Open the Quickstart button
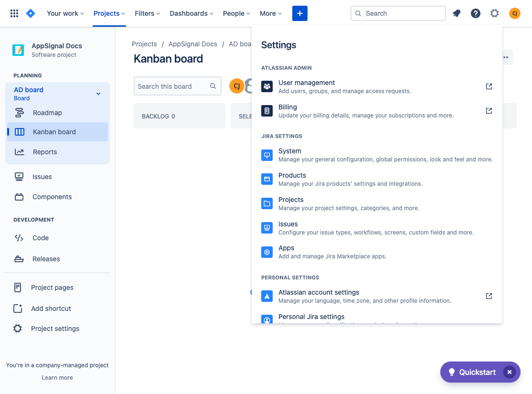 (x=477, y=372)
